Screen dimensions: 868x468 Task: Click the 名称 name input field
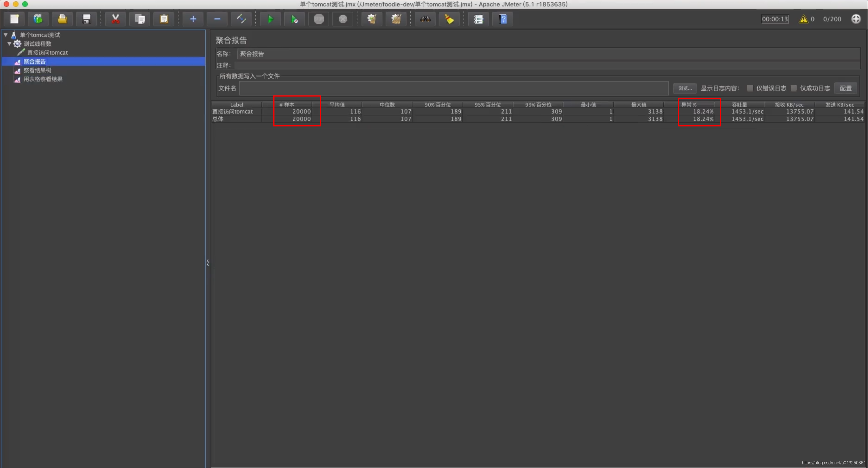click(x=549, y=54)
